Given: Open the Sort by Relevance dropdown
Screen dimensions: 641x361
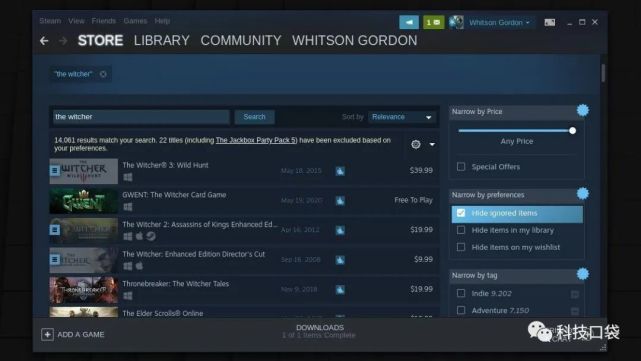Looking at the screenshot, I should click(x=402, y=117).
